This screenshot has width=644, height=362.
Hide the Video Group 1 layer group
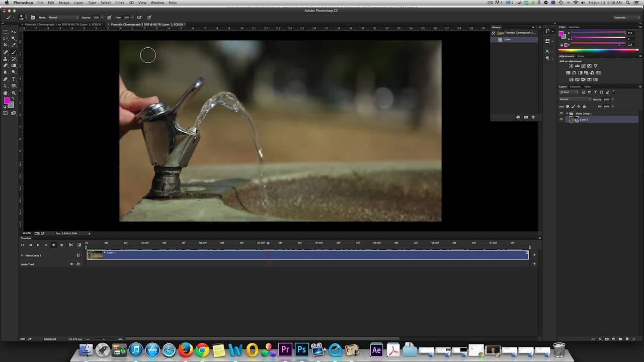[x=561, y=114]
